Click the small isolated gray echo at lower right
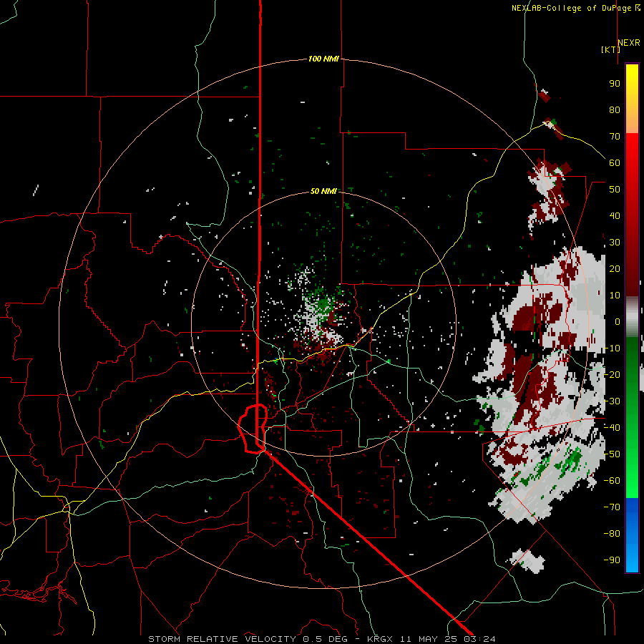The height and width of the screenshot is (644, 644). (527, 560)
